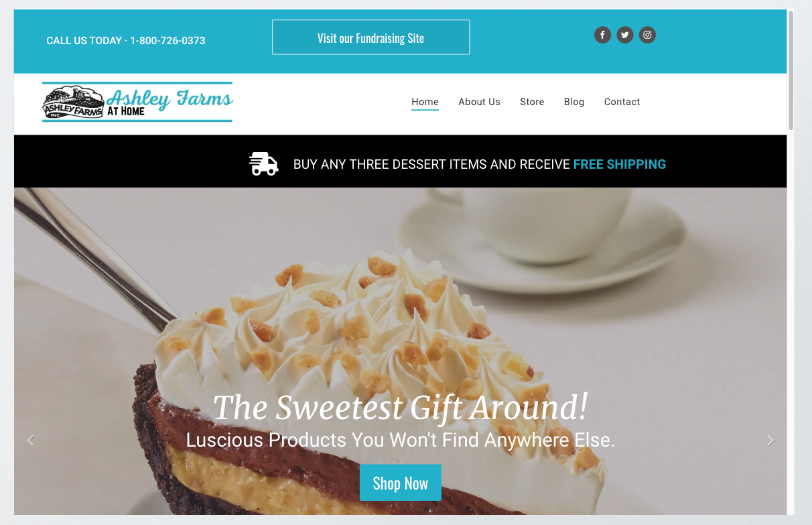Select the Home navigation item

coord(425,102)
